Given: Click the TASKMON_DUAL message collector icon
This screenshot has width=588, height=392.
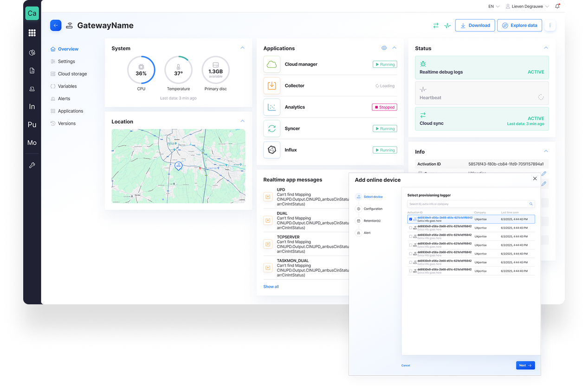Looking at the screenshot, I should pyautogui.click(x=268, y=268).
